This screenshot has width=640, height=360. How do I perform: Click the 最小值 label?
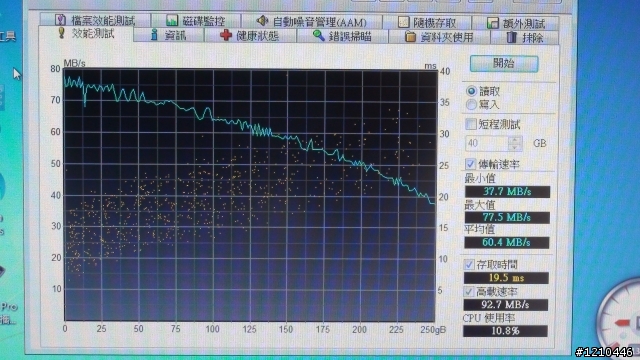tap(480, 179)
